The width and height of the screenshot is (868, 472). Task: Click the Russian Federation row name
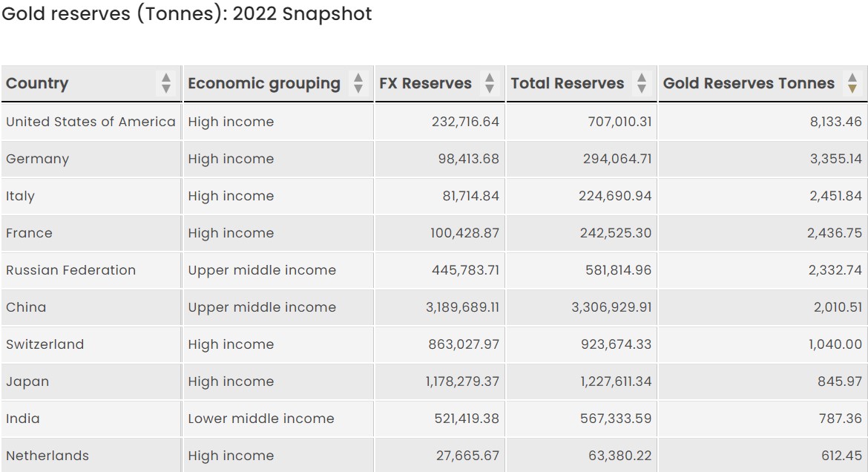coord(71,270)
